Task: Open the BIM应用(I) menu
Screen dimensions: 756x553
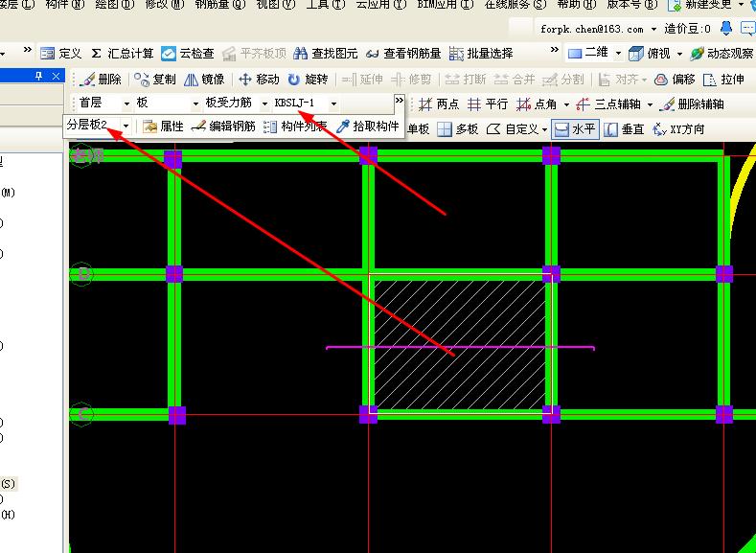Action: [446, 5]
